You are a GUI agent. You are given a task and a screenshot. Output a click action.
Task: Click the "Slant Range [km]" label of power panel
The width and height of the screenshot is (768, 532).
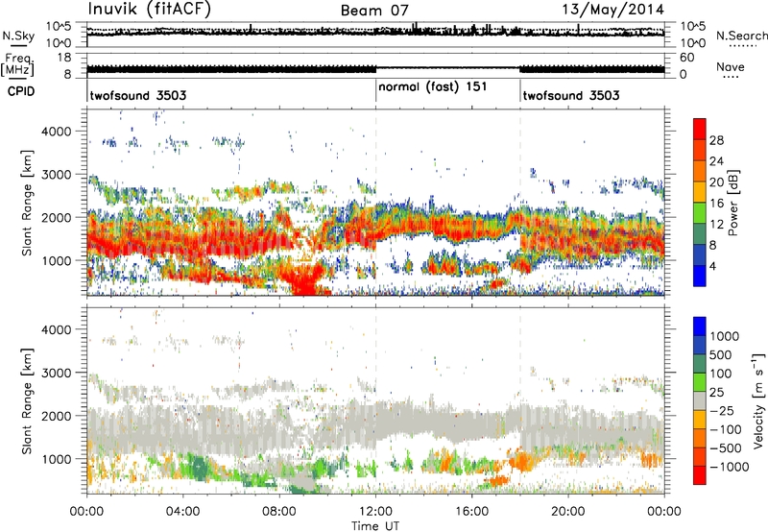[27, 203]
